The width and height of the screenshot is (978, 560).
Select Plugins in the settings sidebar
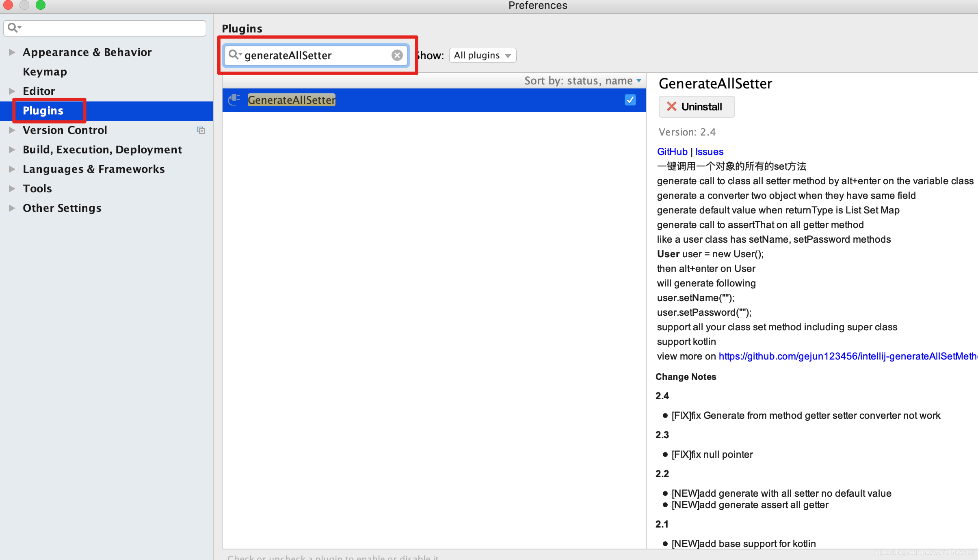click(x=43, y=110)
